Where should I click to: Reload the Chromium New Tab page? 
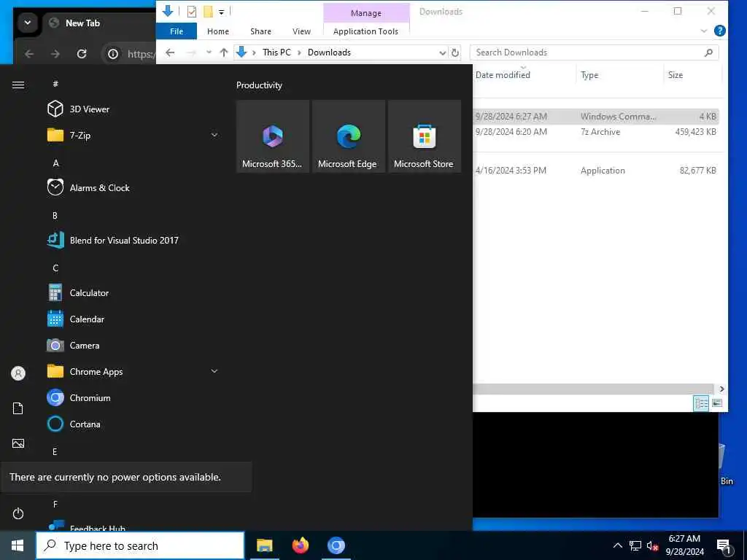(x=82, y=54)
